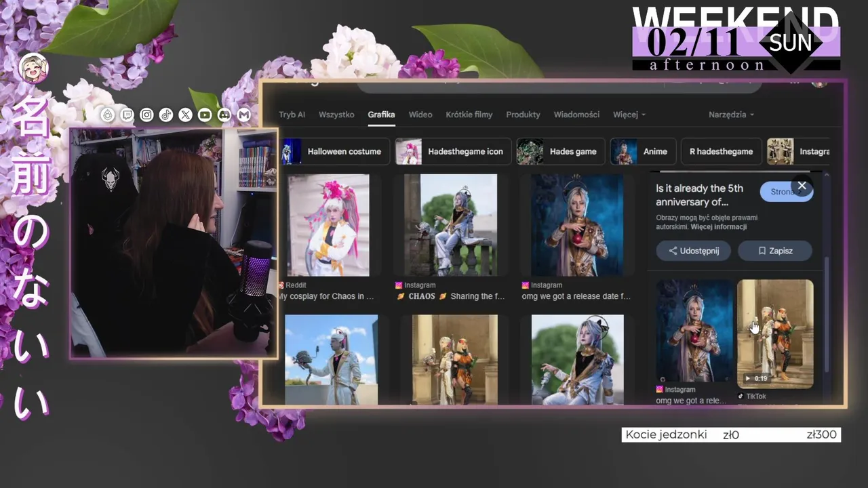Select the Instagram filter chip
The width and height of the screenshot is (868, 488).
click(x=799, y=152)
